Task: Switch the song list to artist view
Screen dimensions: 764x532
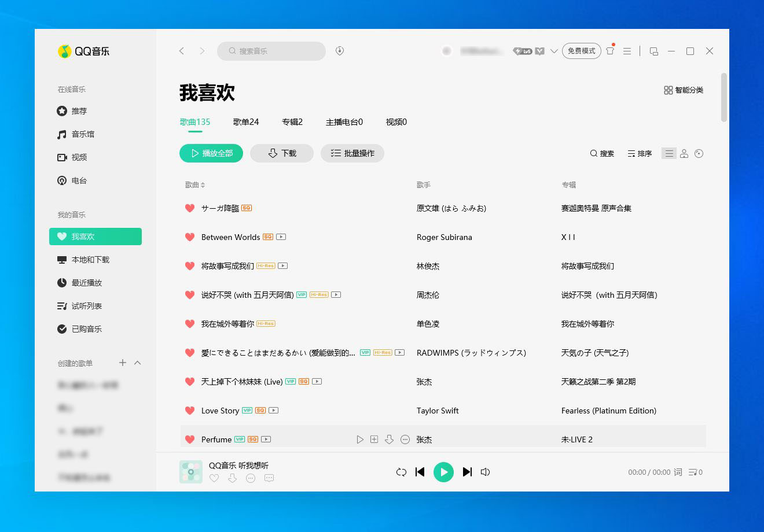Action: [x=684, y=153]
